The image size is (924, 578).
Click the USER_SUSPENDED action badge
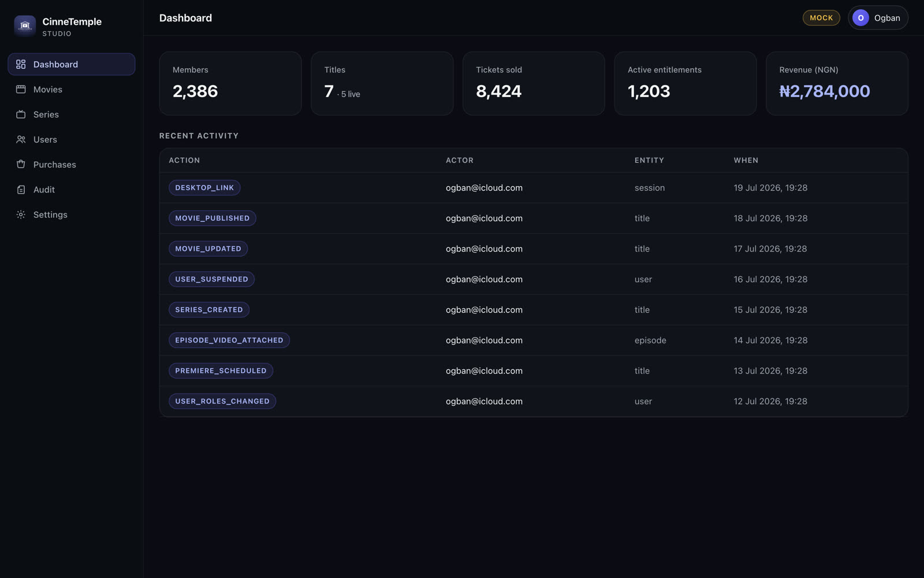[211, 279]
